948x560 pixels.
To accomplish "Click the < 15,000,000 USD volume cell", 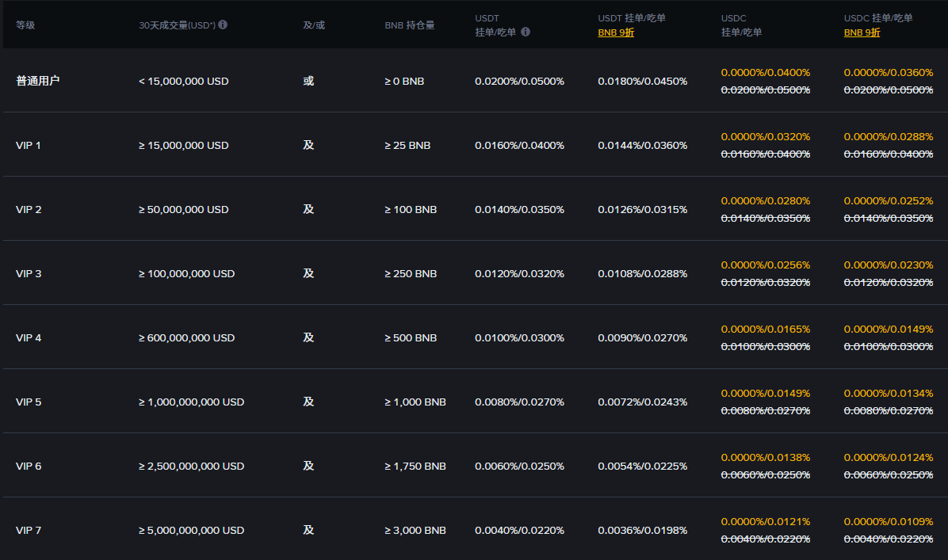I will [x=183, y=81].
